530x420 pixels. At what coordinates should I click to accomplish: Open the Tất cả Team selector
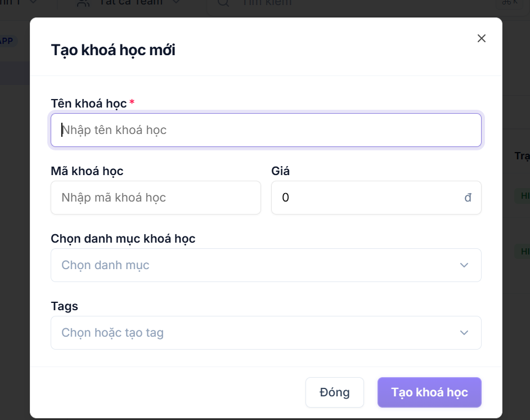[129, 3]
